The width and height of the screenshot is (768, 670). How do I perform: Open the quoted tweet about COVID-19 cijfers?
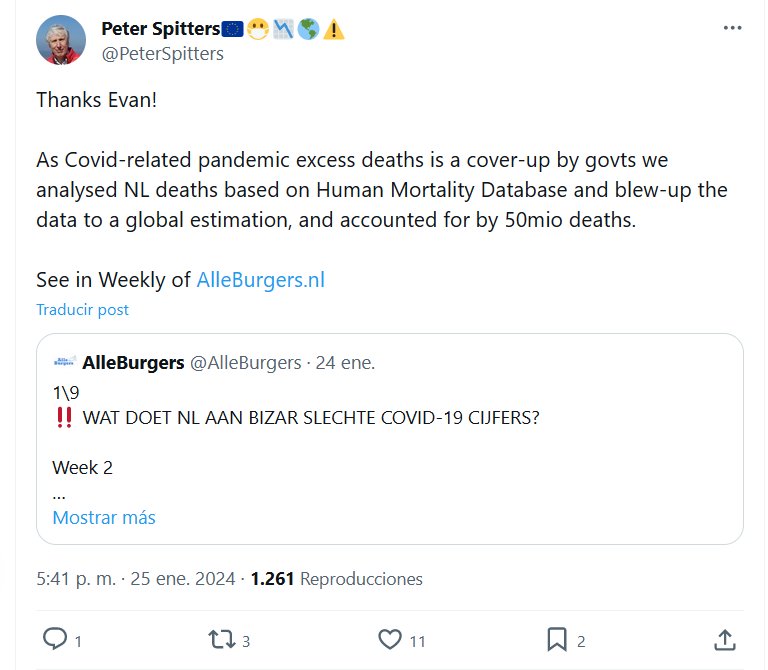tap(389, 440)
